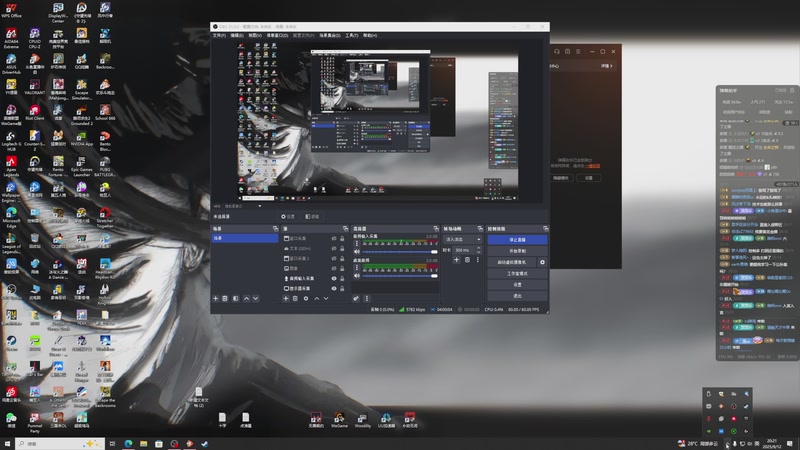The image size is (800, 450).
Task: Open the Tools menu in OBS
Action: click(352, 36)
